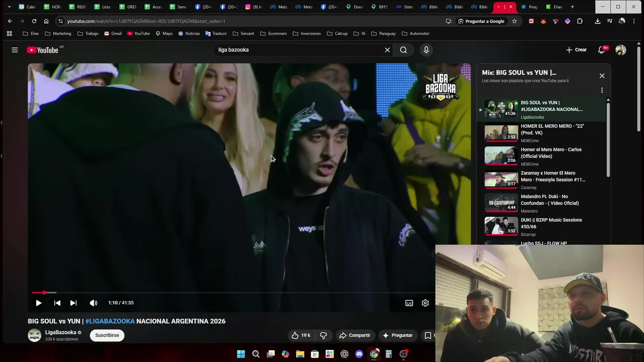
Task: Open the ChatGPT taskbar icon
Action: [345, 354]
